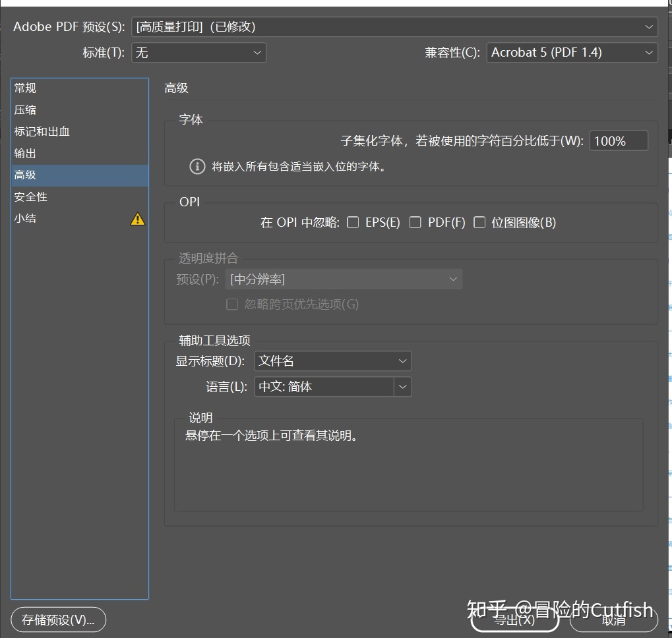Click the 导出(X) button
672x638 pixels.
pyautogui.click(x=514, y=620)
